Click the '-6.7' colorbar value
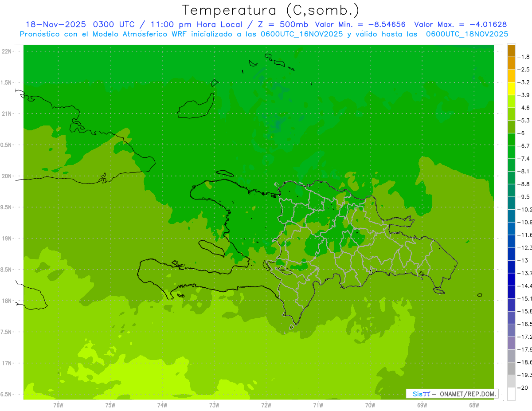This screenshot has width=532, height=411. [x=523, y=146]
